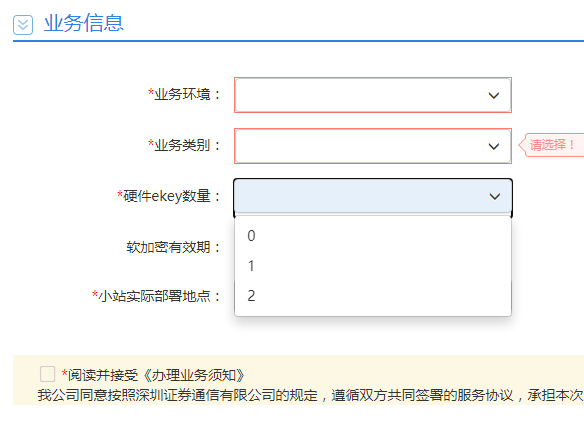The width and height of the screenshot is (584, 428).
Task: Click the 硬件ekey数量 dropdown arrow
Action: [x=495, y=196]
